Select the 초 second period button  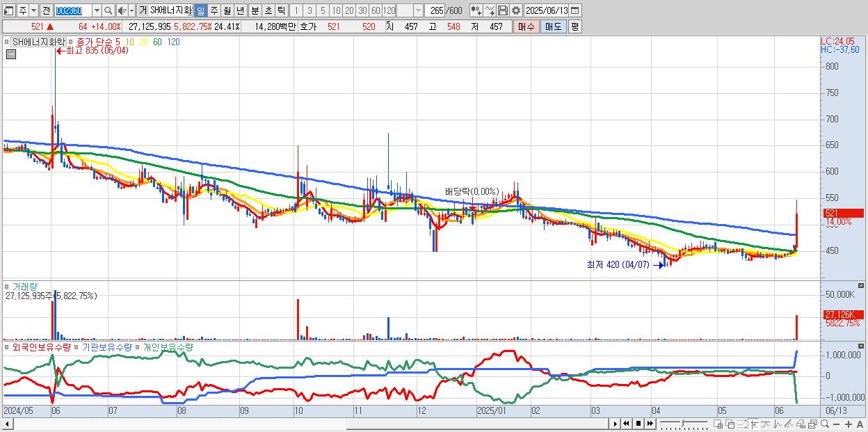coord(268,10)
